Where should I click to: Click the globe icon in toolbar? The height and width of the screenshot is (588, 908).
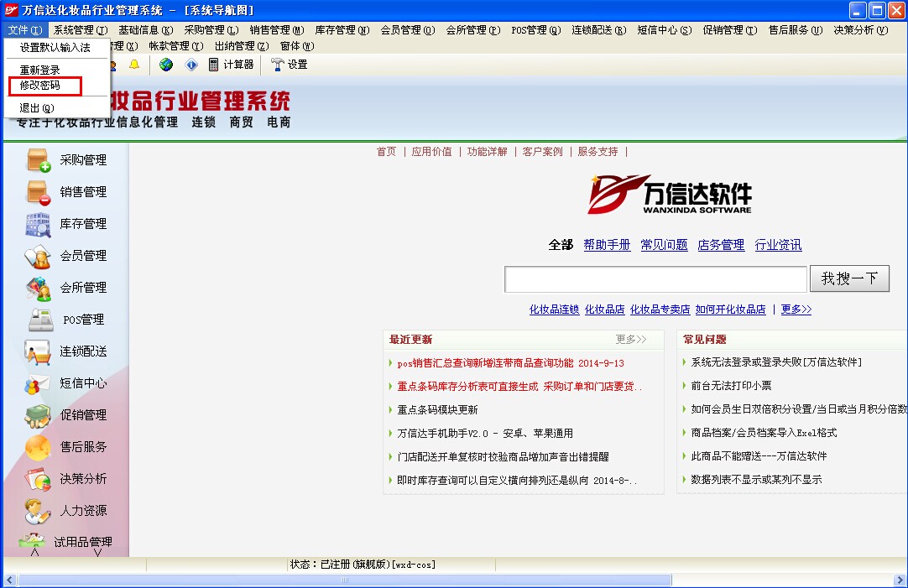[x=166, y=65]
